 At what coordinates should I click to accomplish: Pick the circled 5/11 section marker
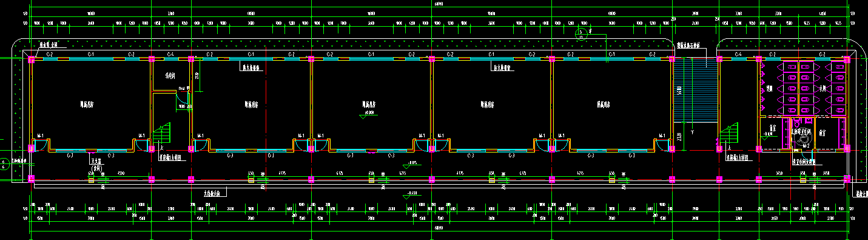coord(580,34)
